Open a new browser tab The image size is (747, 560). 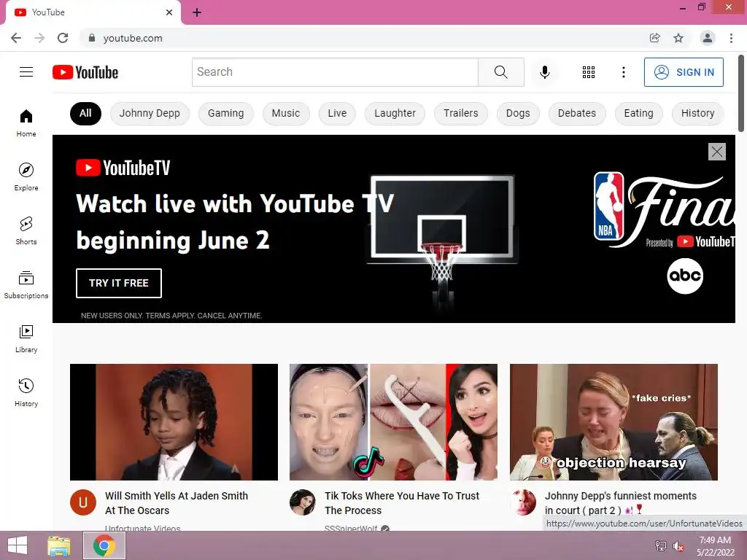[197, 12]
